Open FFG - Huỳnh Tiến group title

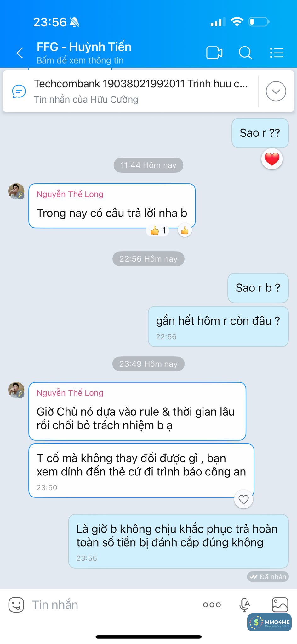(x=84, y=47)
